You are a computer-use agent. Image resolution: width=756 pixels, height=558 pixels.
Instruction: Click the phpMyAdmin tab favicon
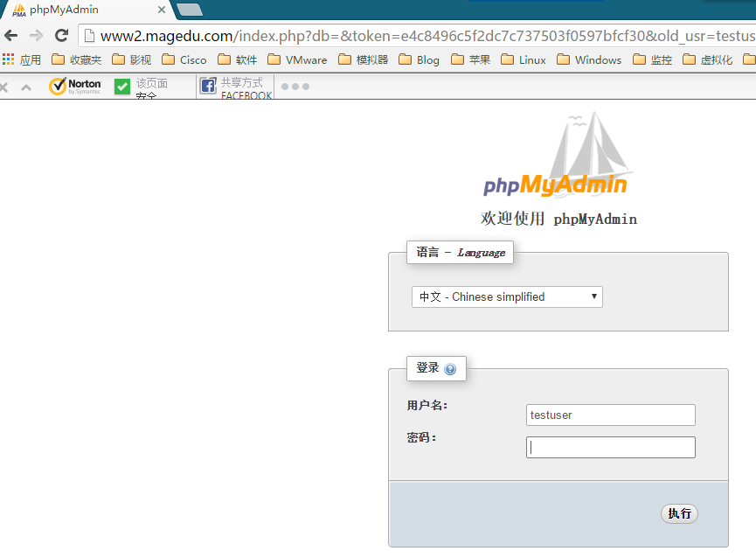[19, 10]
